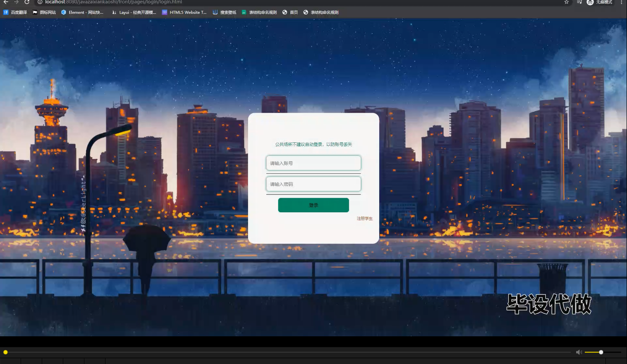Screen dimensions: 627x364
Task: Mute the background video speaker icon
Action: [579, 352]
